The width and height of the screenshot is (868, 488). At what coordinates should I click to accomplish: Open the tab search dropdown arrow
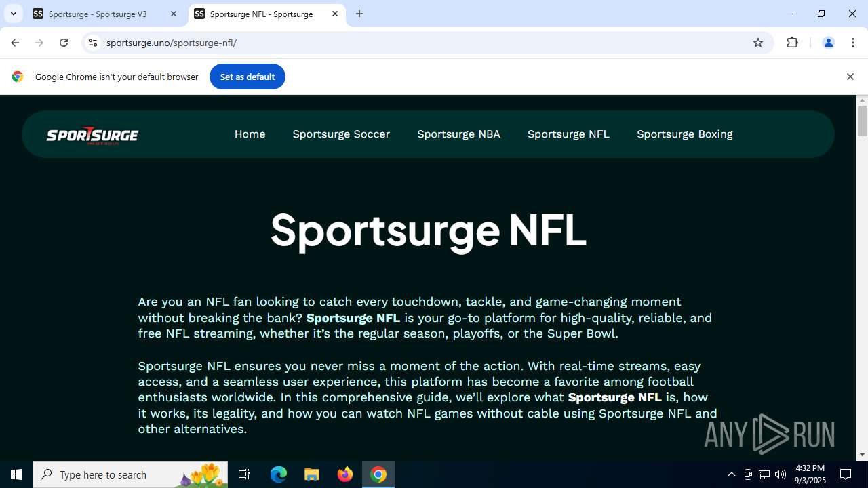(13, 14)
